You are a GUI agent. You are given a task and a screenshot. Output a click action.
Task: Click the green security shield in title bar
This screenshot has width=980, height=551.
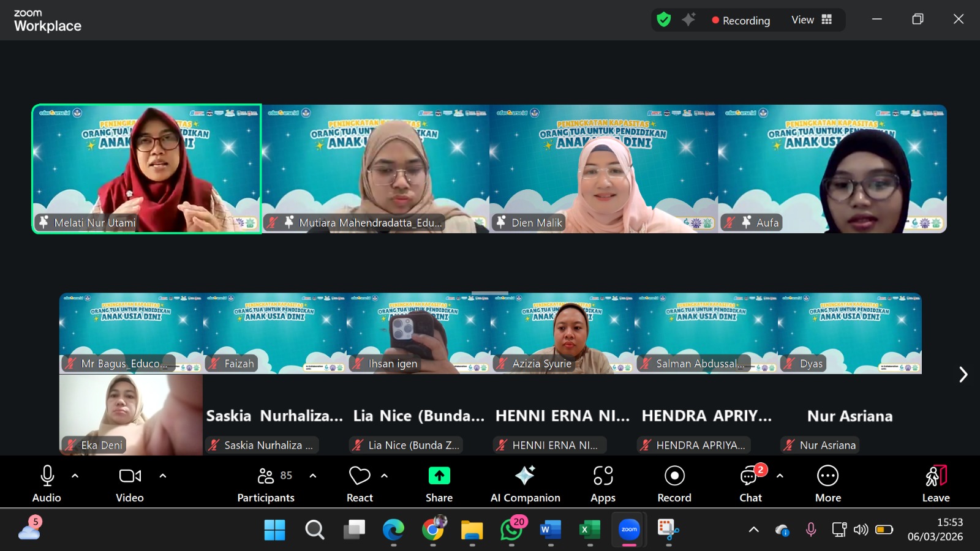click(x=664, y=20)
